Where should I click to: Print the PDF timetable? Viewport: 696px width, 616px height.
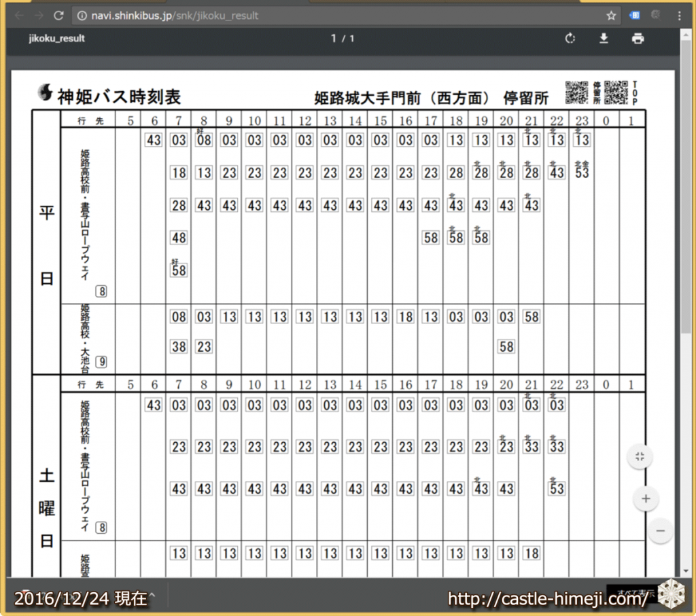[x=638, y=39]
